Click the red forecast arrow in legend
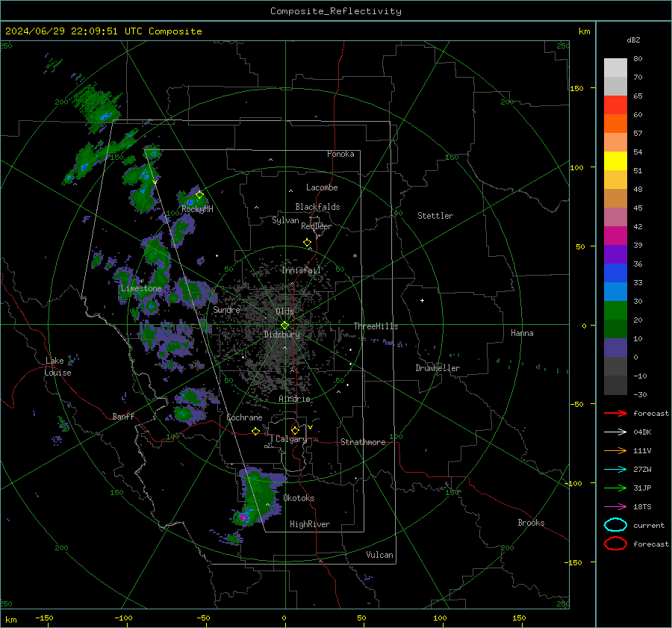Screen dimensions: 672x628 click(615, 413)
